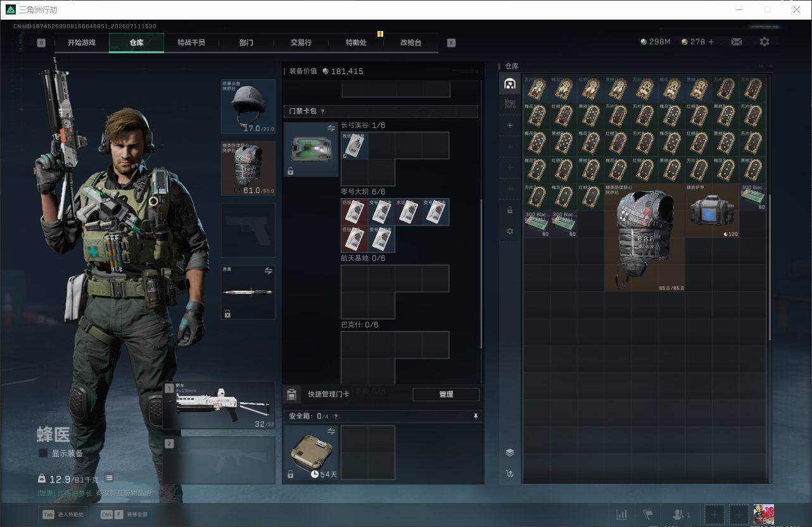Select the keycard under 长弓溪谷
Viewport: 812px width, 527px height.
(x=355, y=146)
